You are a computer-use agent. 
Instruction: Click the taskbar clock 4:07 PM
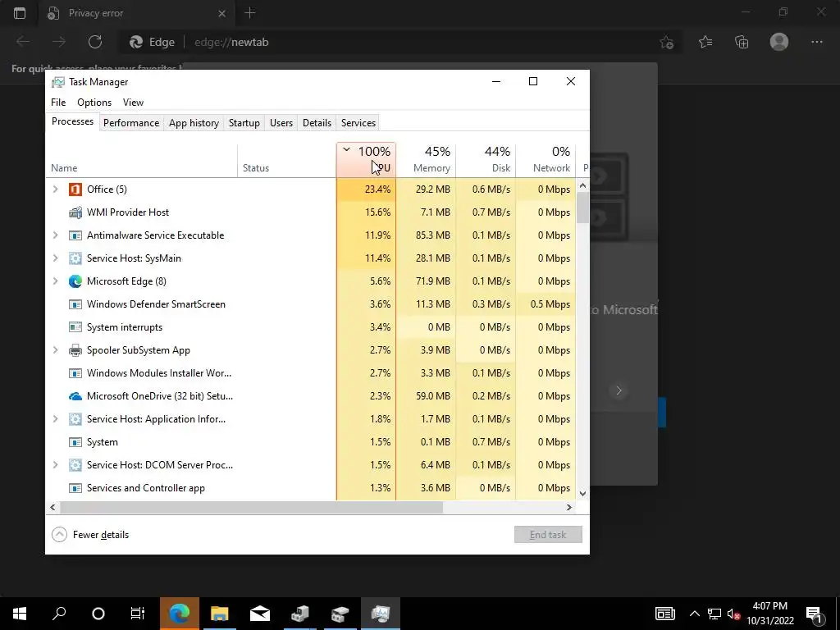[x=769, y=606]
